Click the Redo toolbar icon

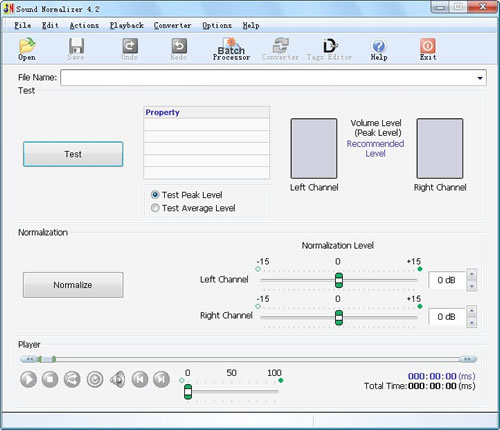tap(179, 49)
